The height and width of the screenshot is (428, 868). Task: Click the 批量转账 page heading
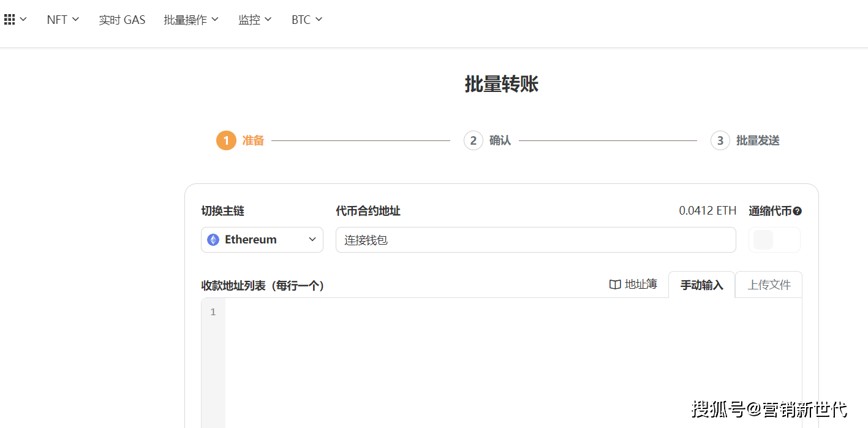(502, 84)
